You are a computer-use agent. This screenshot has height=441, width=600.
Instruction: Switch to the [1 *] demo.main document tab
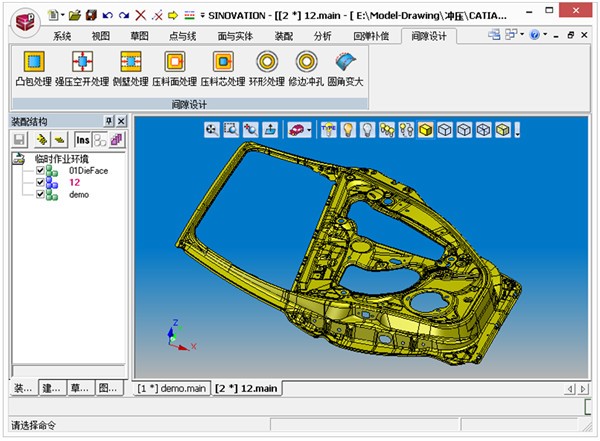point(172,388)
